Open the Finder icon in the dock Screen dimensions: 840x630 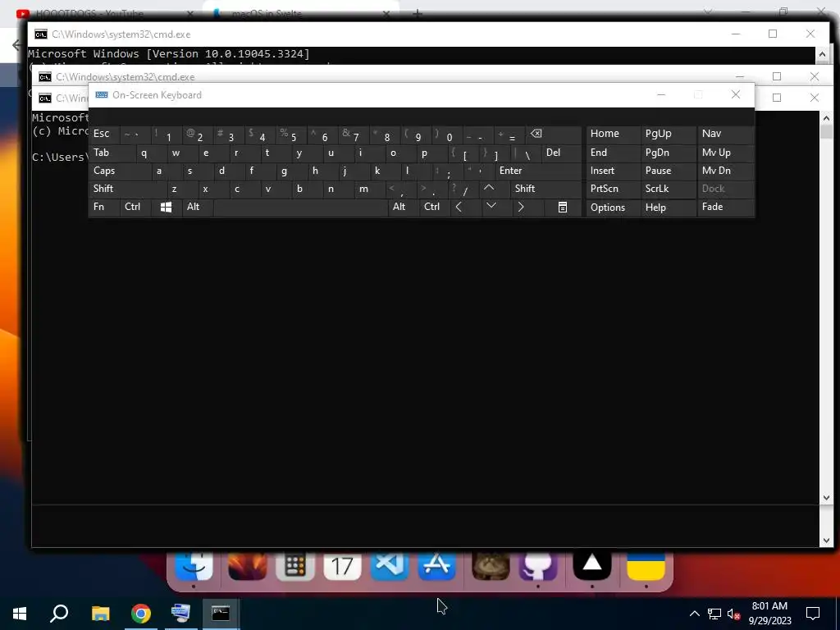[194, 565]
